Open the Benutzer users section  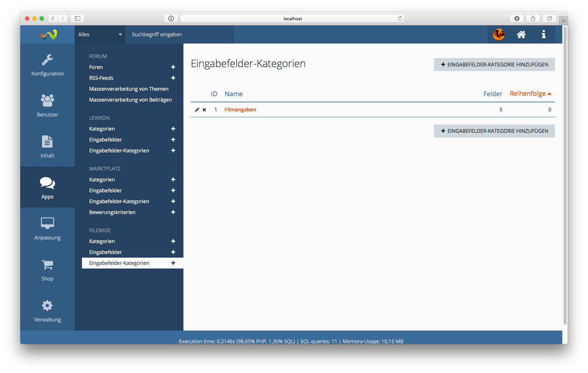pyautogui.click(x=47, y=106)
